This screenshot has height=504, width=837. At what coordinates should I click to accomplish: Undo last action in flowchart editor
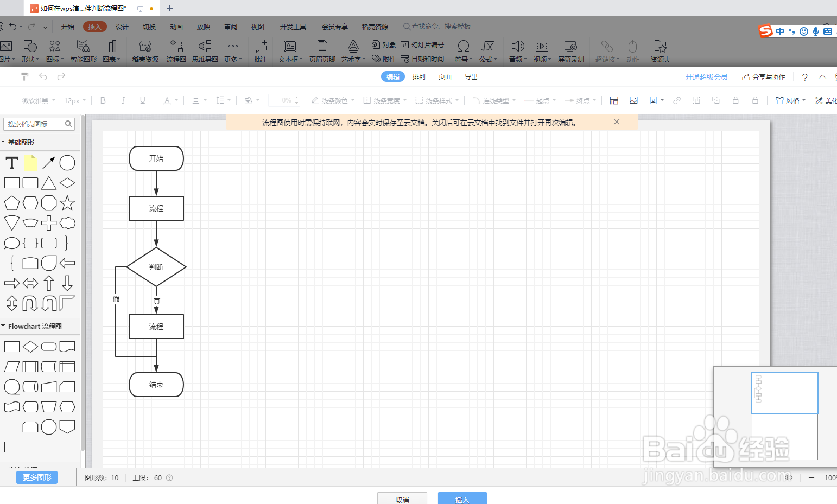click(43, 77)
